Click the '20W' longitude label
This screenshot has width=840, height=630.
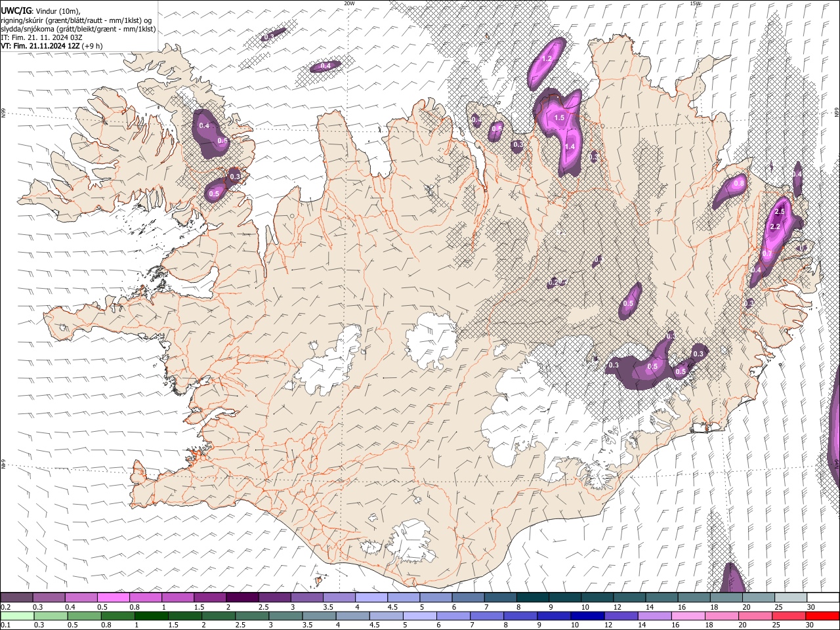point(349,3)
